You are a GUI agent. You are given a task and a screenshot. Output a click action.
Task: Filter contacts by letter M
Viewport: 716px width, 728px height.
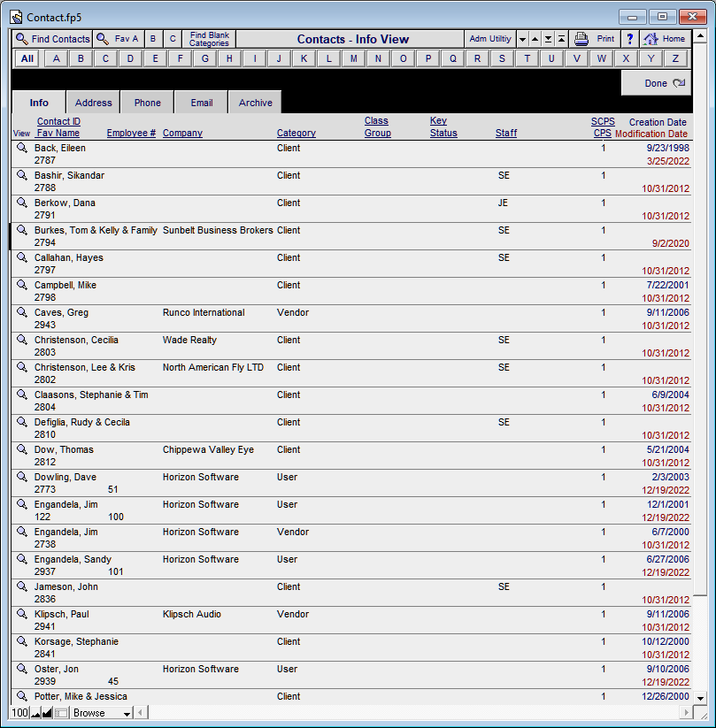(x=354, y=58)
